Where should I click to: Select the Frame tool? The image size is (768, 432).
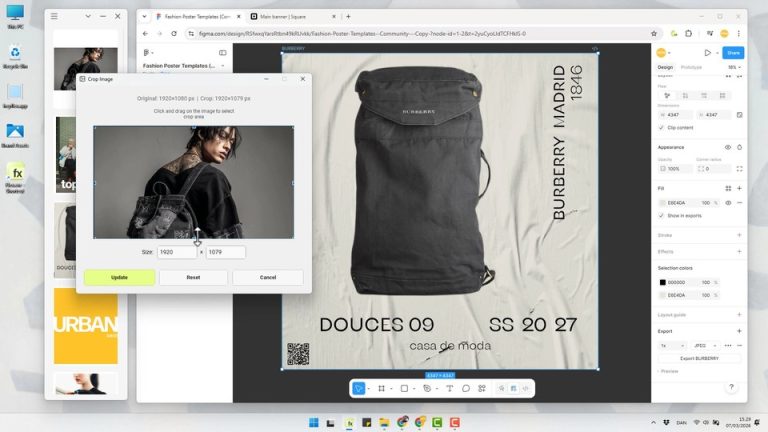coord(381,388)
